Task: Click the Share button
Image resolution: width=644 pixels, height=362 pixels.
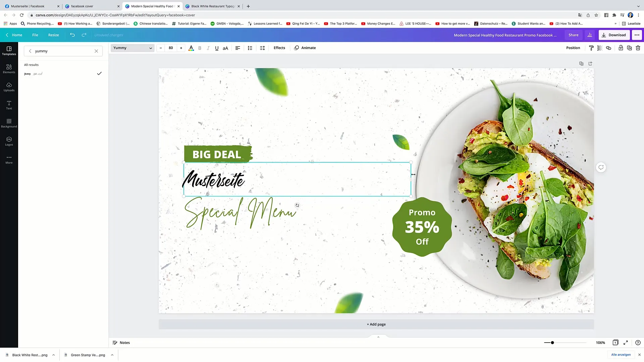Action: tap(573, 35)
